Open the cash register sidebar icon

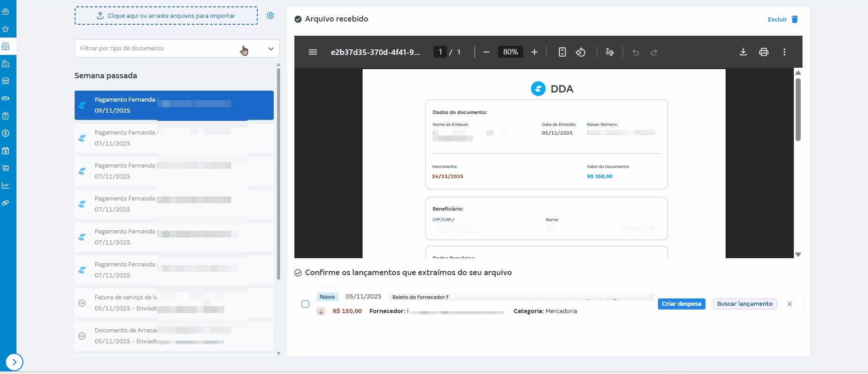6,64
